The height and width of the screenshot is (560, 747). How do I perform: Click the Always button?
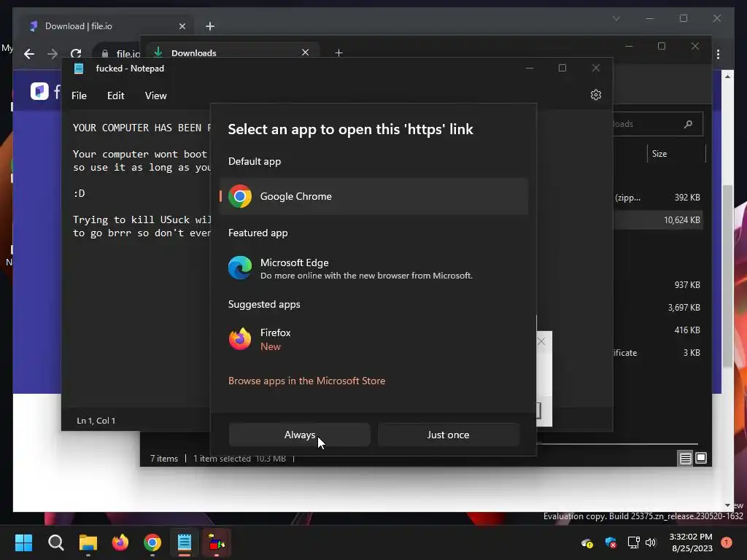coord(300,435)
